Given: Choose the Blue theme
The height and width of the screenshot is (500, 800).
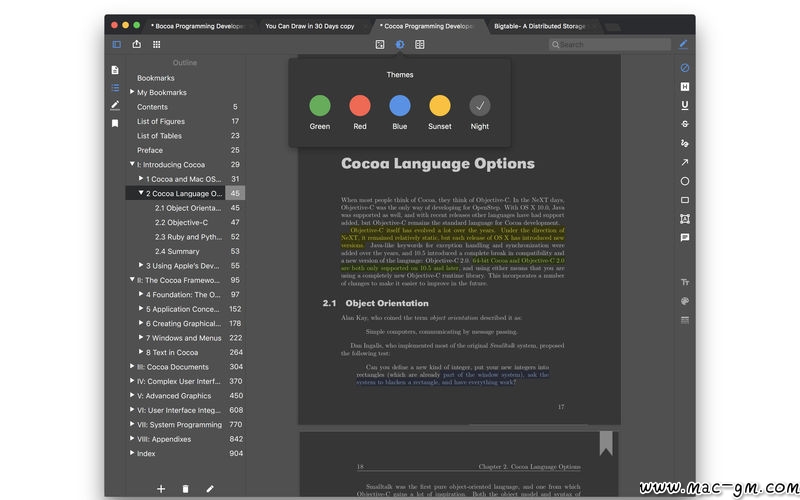Looking at the screenshot, I should [x=399, y=106].
